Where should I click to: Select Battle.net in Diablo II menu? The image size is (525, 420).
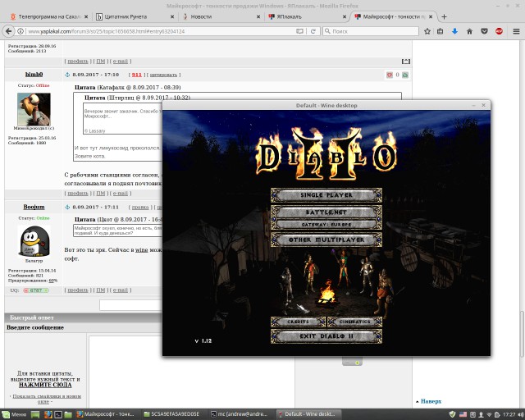click(326, 212)
